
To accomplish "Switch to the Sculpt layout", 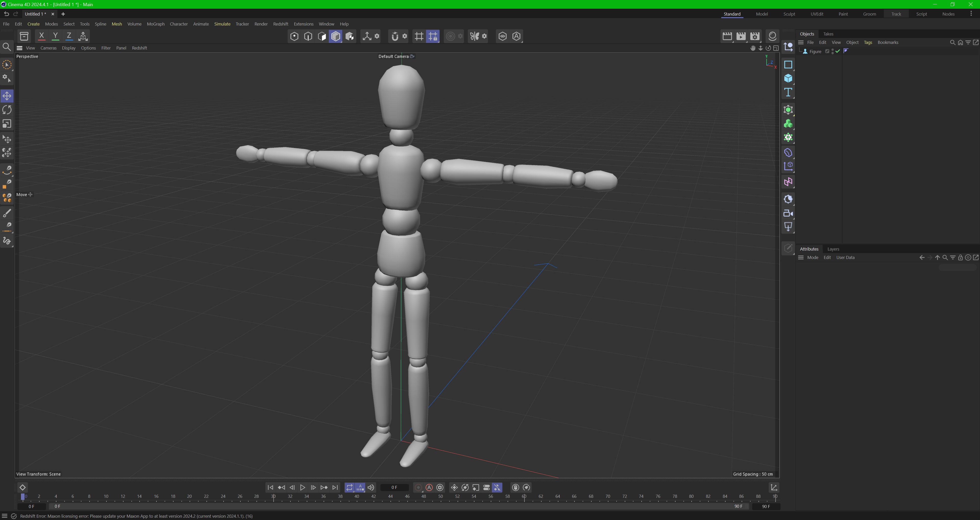I will point(789,14).
